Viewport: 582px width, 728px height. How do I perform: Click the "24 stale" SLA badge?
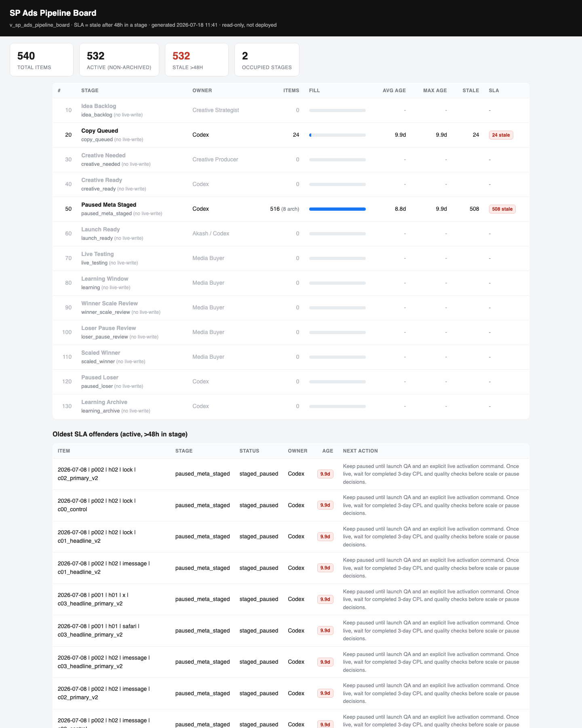(501, 135)
